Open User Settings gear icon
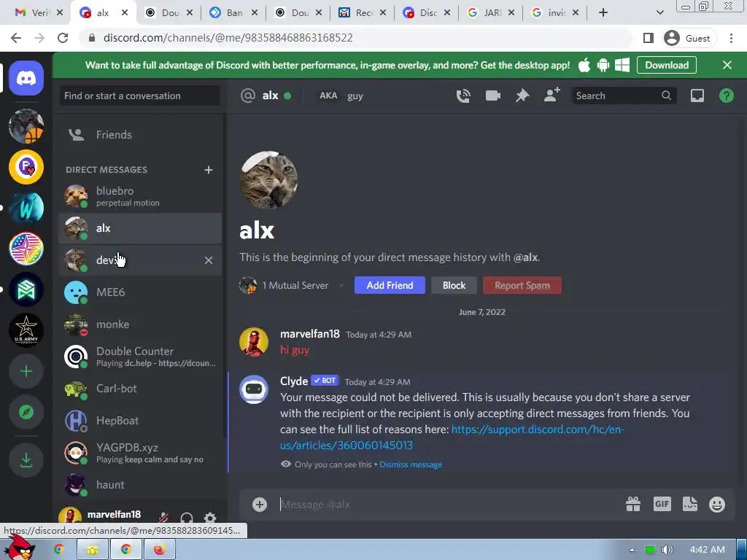The image size is (747, 560). 210,518
